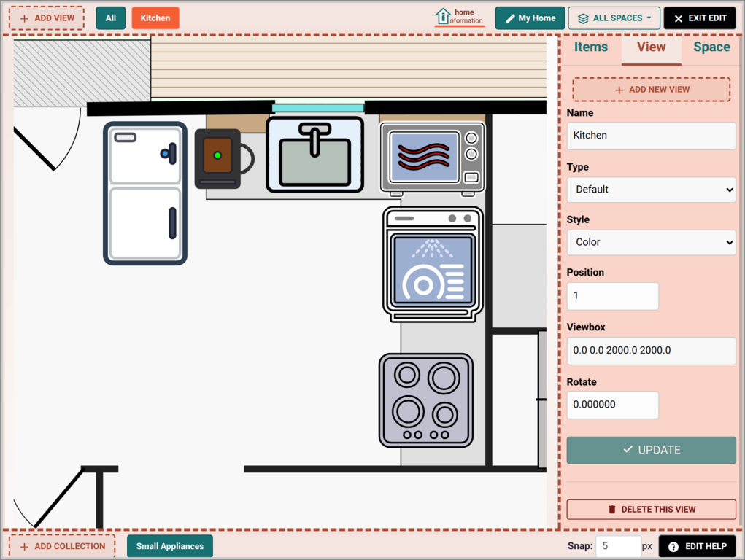Select the dishwasher item
The image size is (745, 560).
[x=433, y=264]
